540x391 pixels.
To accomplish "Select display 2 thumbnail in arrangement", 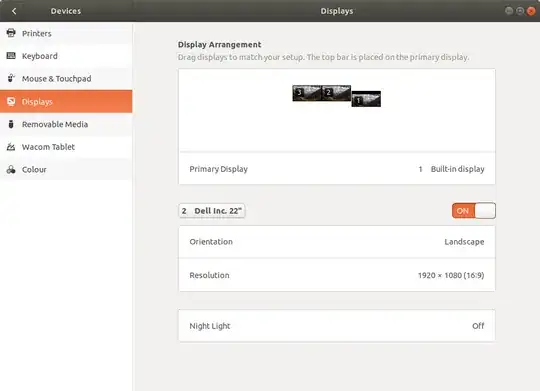I will (336, 93).
